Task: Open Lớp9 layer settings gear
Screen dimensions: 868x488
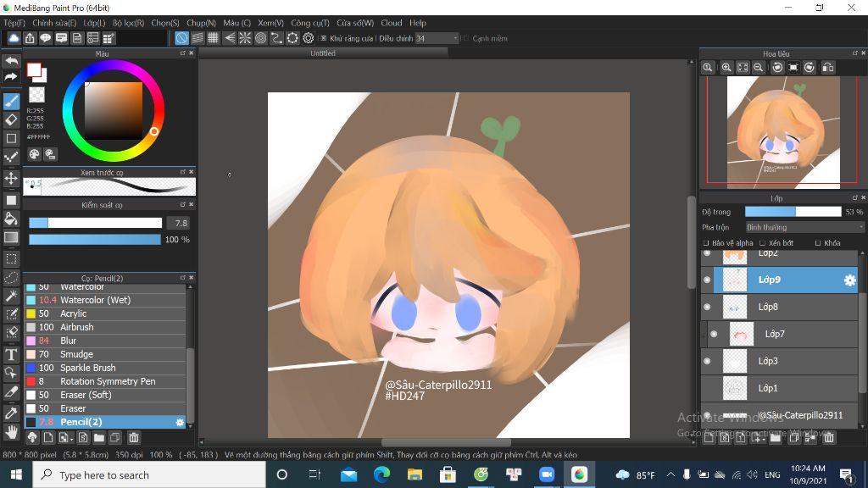Action: [x=849, y=280]
